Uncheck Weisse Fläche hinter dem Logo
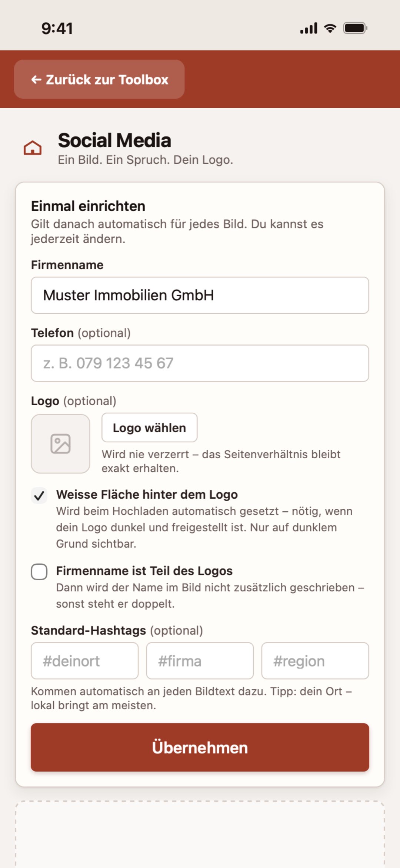Viewport: 400px width, 868px height. point(39,495)
